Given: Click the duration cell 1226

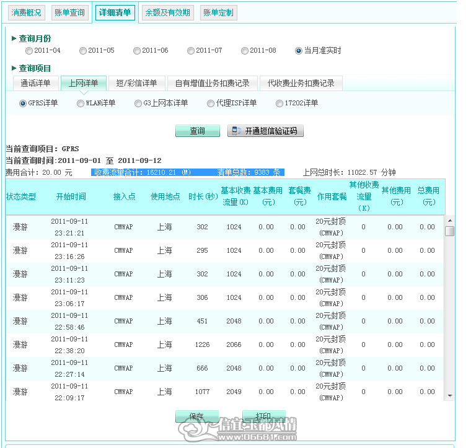Looking at the screenshot, I should (202, 345).
